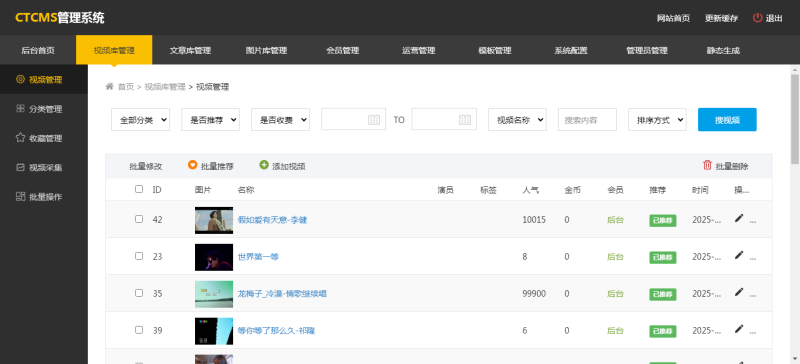Viewport: 800px width, 364px height.
Task: Click the home icon in the breadcrumb
Action: point(109,86)
